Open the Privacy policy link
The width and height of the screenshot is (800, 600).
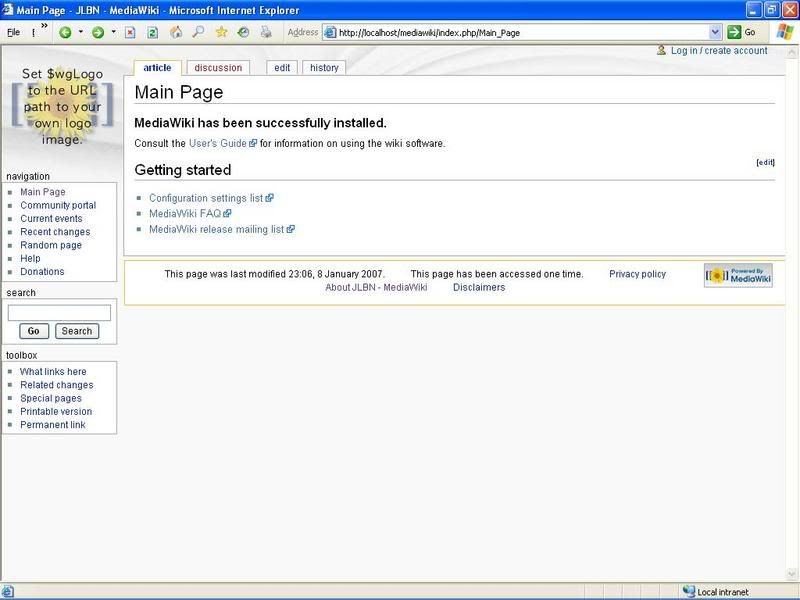[637, 274]
